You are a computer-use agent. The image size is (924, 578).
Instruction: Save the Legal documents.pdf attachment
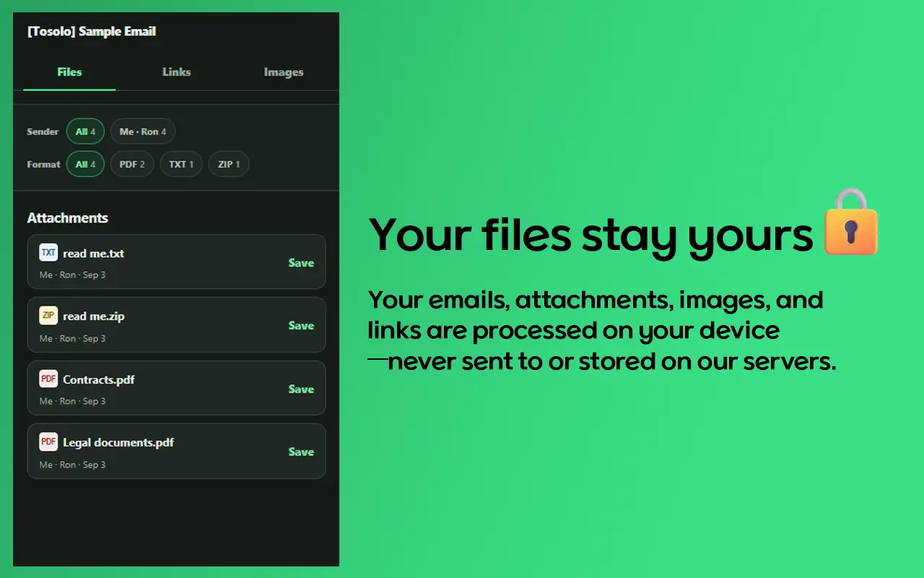click(301, 452)
